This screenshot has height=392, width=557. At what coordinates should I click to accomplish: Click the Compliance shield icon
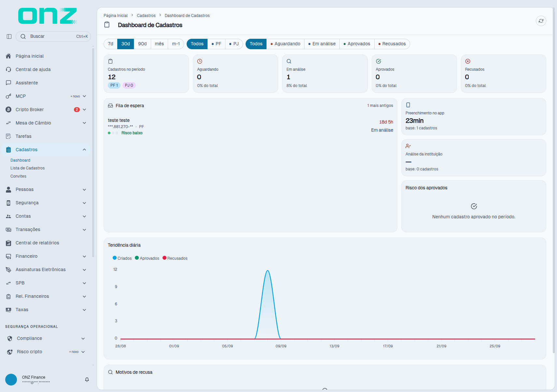point(10,338)
